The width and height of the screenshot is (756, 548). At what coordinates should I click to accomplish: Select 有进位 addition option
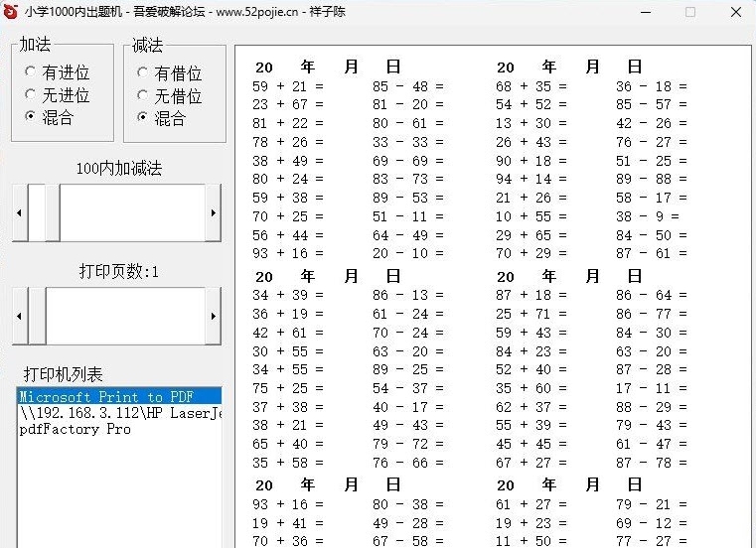pos(57,72)
